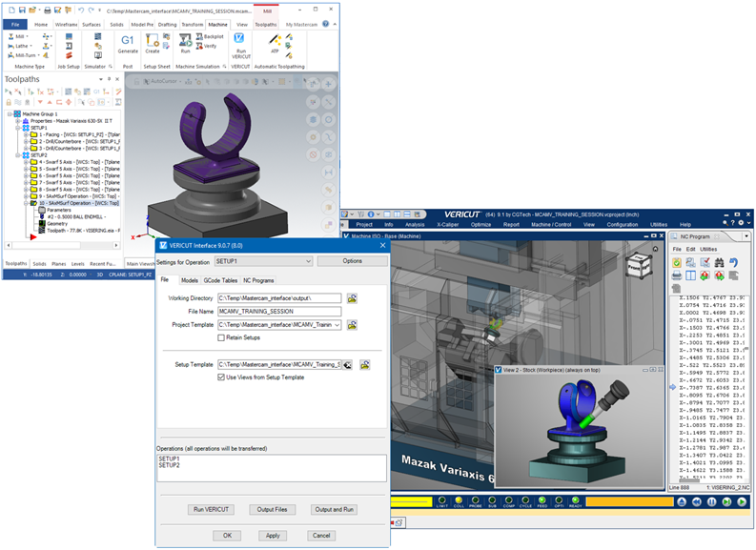756x550 pixels.
Task: Click the lock icon in Toolpaths manager toolbar
Action: (9, 102)
